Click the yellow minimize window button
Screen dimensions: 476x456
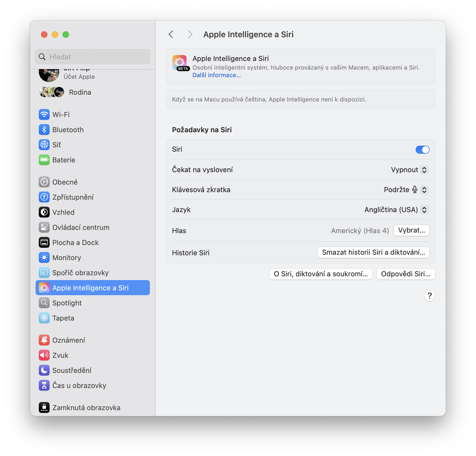click(x=55, y=35)
